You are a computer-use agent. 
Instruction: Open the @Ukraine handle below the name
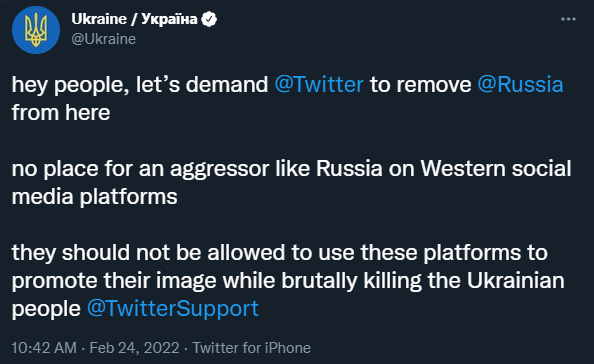[103, 39]
